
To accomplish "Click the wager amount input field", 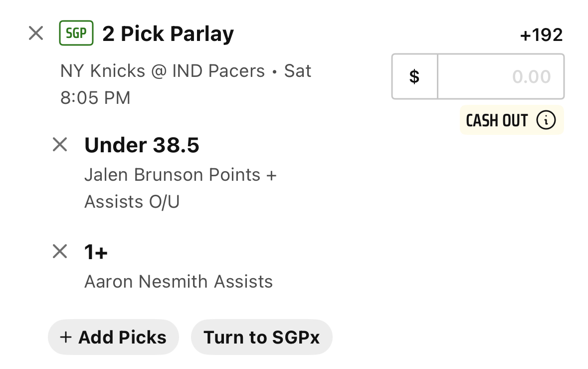I will click(x=501, y=76).
